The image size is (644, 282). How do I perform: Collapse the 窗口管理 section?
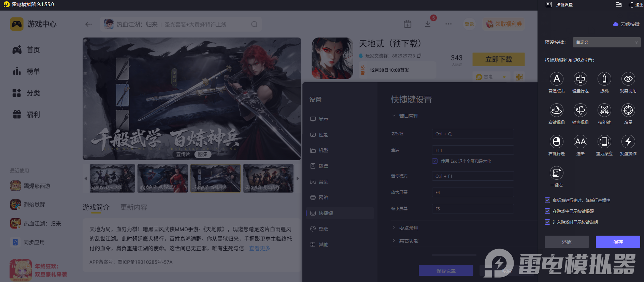click(393, 116)
